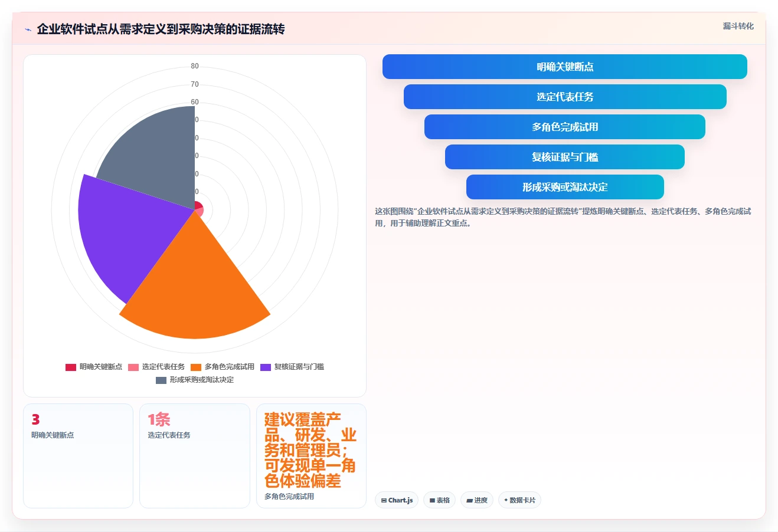Viewport: 778px width, 532px height.
Task: Toggle 多角色完成试用 legend orange swatch
Action: [196, 367]
